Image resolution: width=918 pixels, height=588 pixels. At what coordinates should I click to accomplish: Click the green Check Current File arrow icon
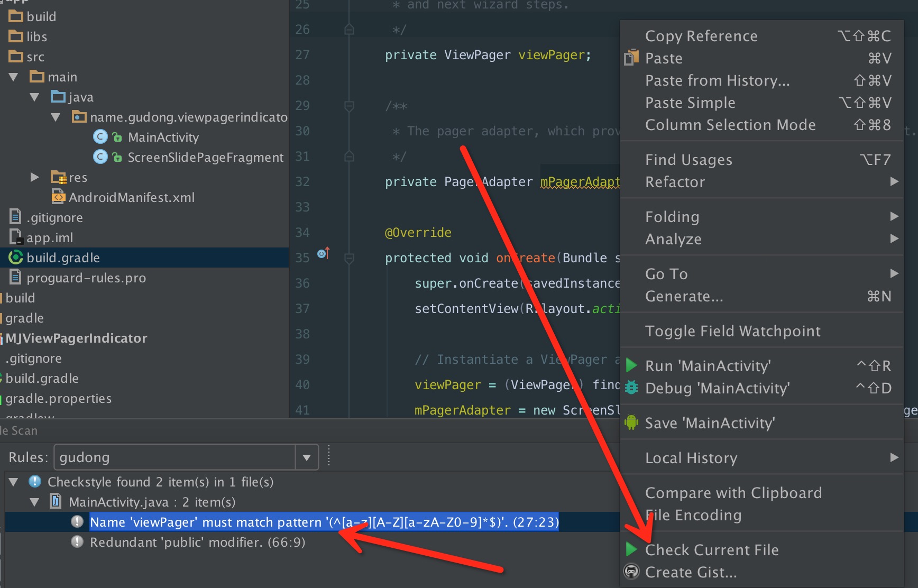click(x=631, y=549)
